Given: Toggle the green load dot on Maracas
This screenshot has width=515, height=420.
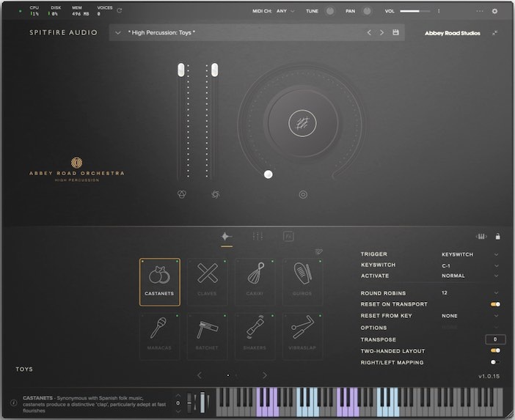Looking at the screenshot, I should [177, 316].
